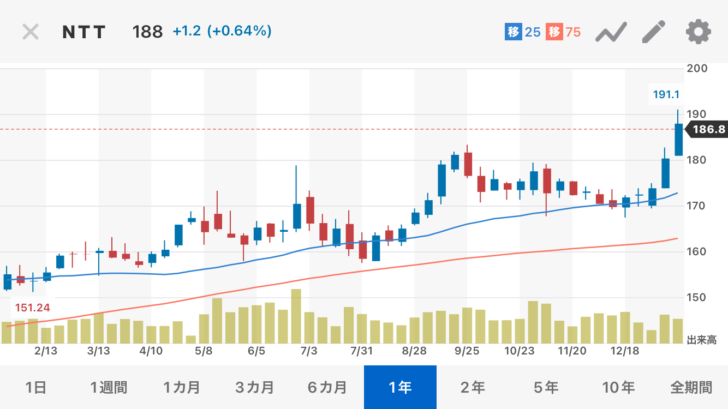Tap the pencil drawing tool icon
Screen dimensions: 728x409
653,31
